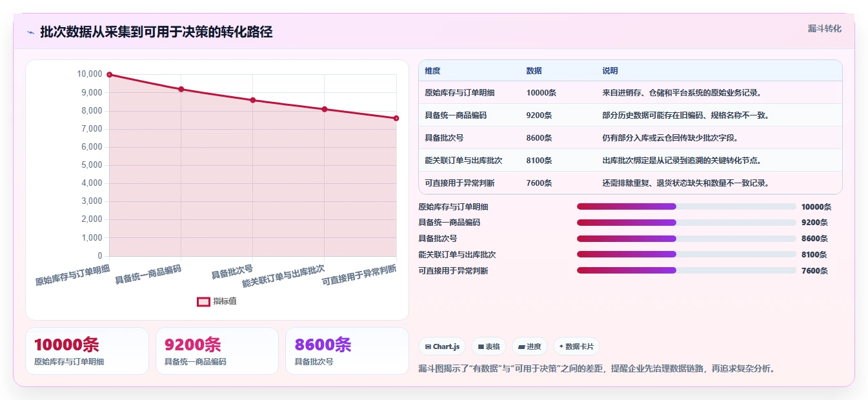Screen dimensions: 868x400
Task: Click progress value 10000条 beside first bar
Action: [x=816, y=207]
